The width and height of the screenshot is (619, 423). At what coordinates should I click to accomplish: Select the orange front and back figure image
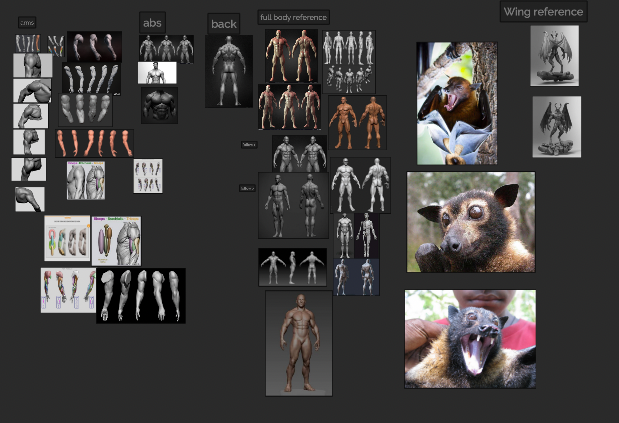357,122
